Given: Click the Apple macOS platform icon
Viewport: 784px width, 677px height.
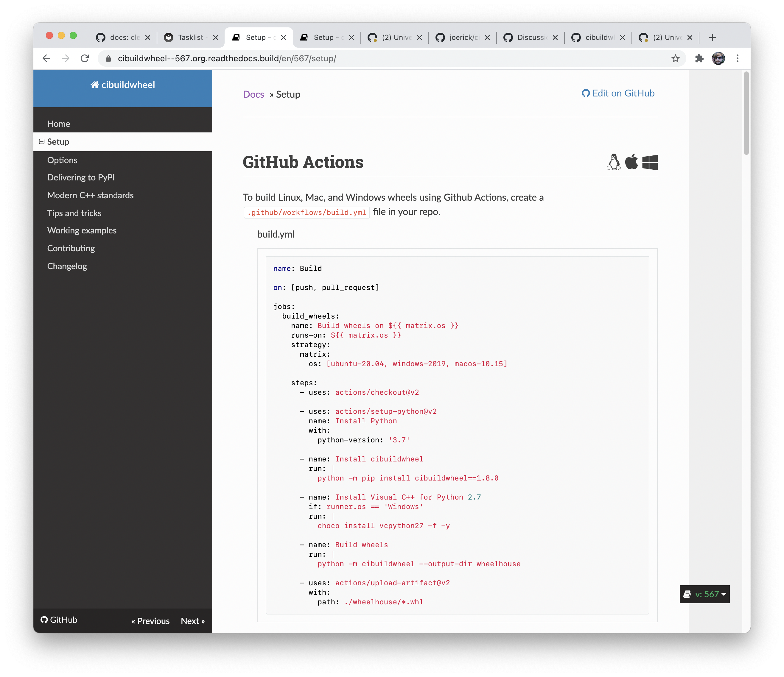Looking at the screenshot, I should click(x=631, y=162).
